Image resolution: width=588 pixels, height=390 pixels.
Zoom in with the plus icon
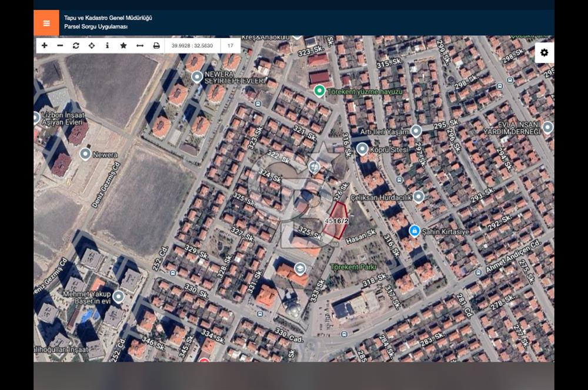click(44, 45)
